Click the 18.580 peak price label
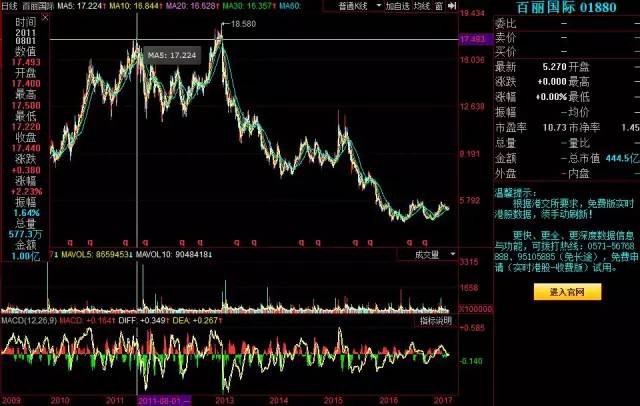The image size is (640, 406). [x=242, y=22]
